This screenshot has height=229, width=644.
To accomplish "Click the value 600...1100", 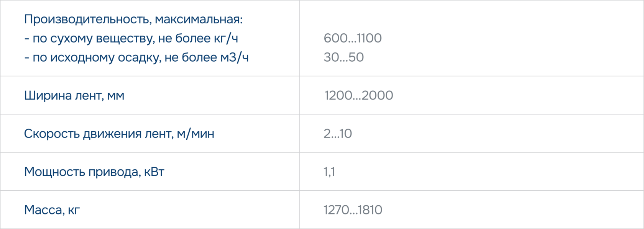I will pos(353,38).
